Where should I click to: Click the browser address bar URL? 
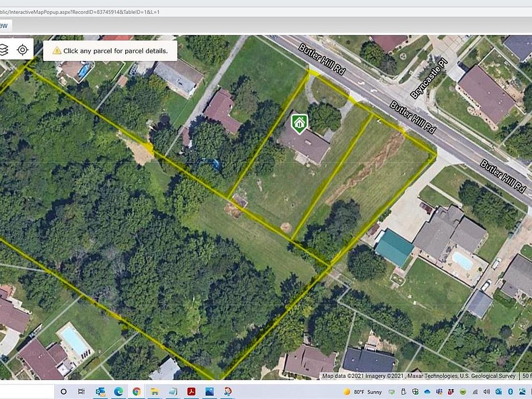click(x=80, y=12)
